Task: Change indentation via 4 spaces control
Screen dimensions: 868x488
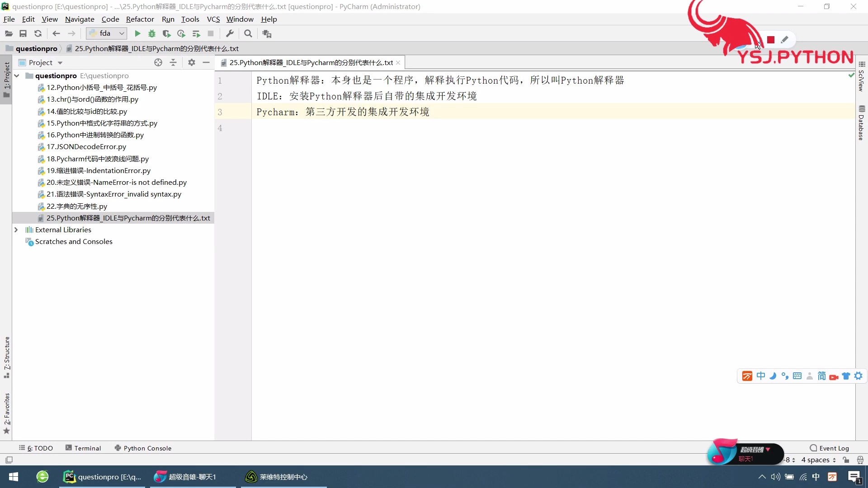Action: 816,460
